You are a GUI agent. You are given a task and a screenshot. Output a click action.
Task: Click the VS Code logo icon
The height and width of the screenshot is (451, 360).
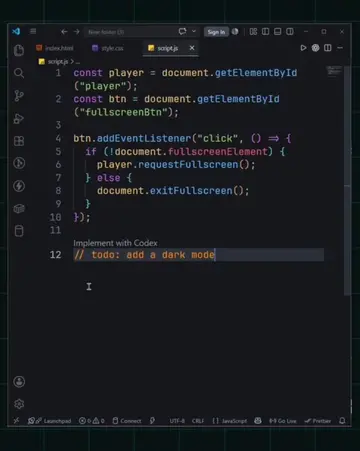click(16, 31)
